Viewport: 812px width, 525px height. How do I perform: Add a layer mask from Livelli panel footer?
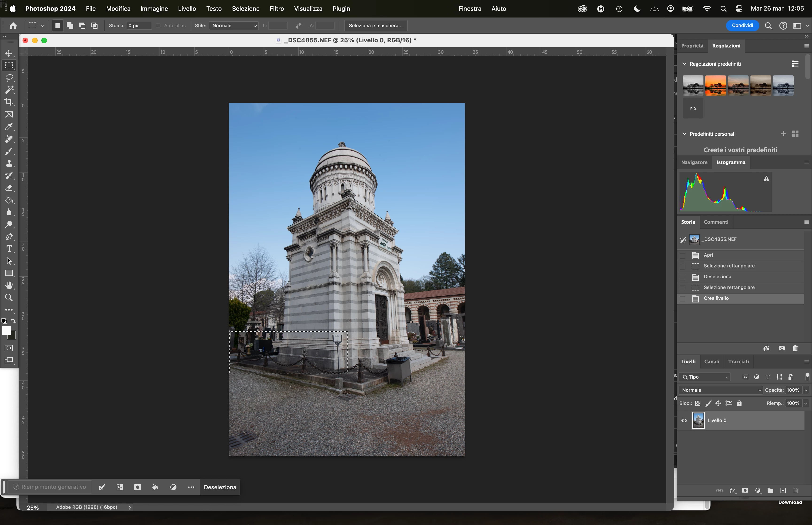coord(745,490)
